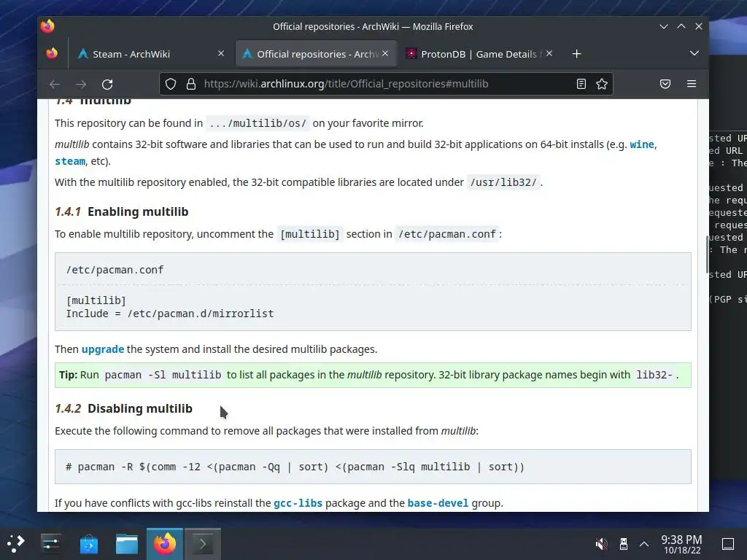The height and width of the screenshot is (560, 747).
Task: Click the muted audio volume tray icon
Action: coord(601,544)
